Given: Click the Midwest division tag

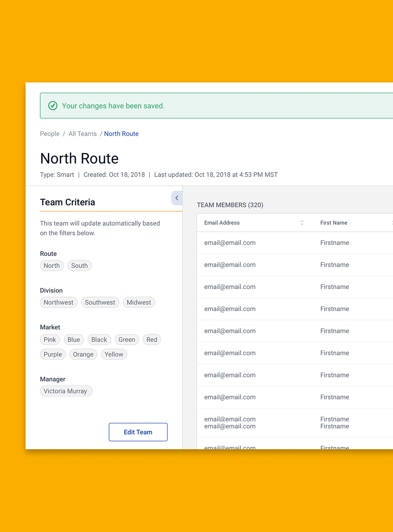Looking at the screenshot, I should tap(139, 302).
